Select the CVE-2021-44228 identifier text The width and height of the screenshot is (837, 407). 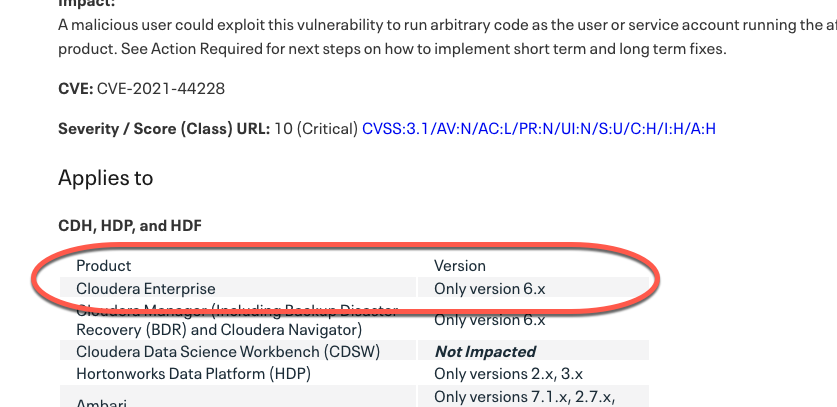pyautogui.click(x=161, y=88)
